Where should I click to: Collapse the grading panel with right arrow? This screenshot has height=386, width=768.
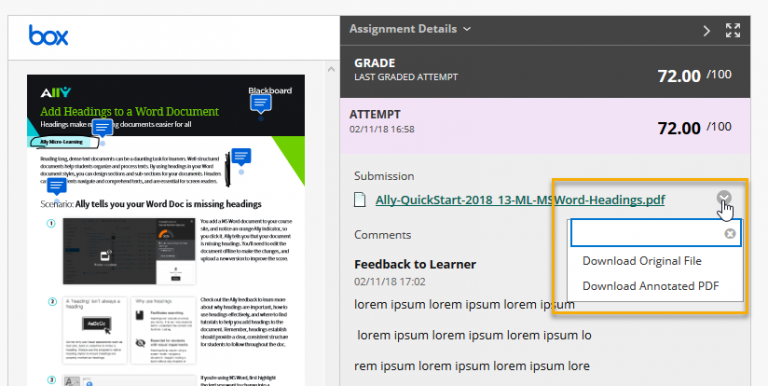pyautogui.click(x=706, y=31)
